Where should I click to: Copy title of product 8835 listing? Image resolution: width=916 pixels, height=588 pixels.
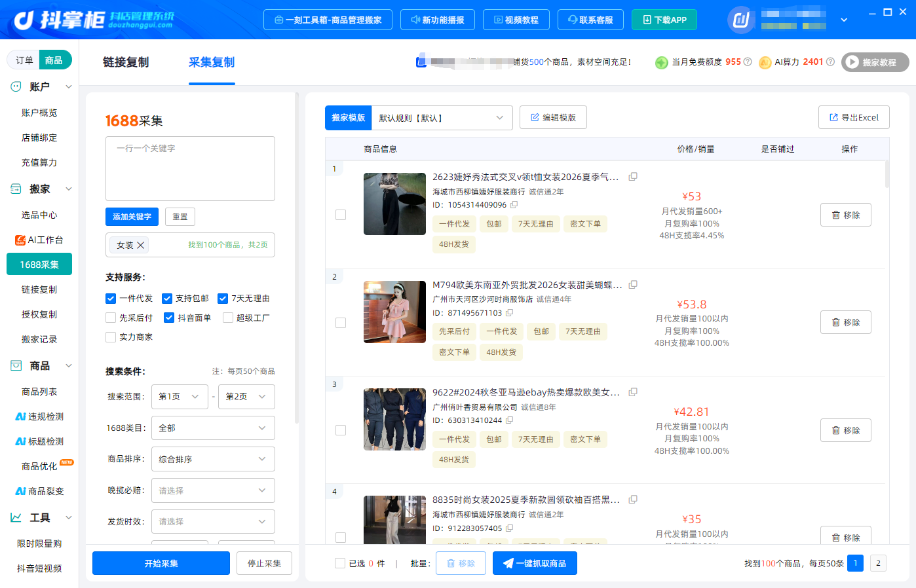pyautogui.click(x=633, y=500)
